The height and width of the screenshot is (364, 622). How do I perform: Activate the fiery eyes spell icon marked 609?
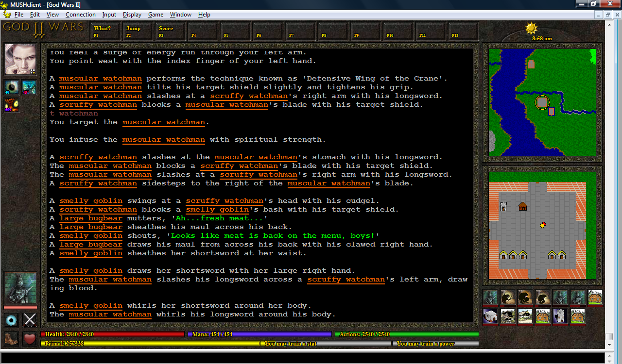(x=12, y=105)
